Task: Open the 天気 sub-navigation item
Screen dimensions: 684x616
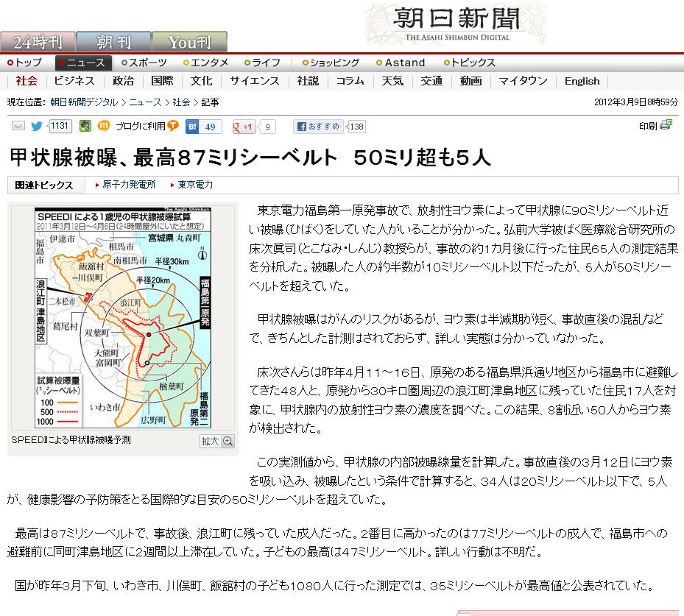Action: 392,81
